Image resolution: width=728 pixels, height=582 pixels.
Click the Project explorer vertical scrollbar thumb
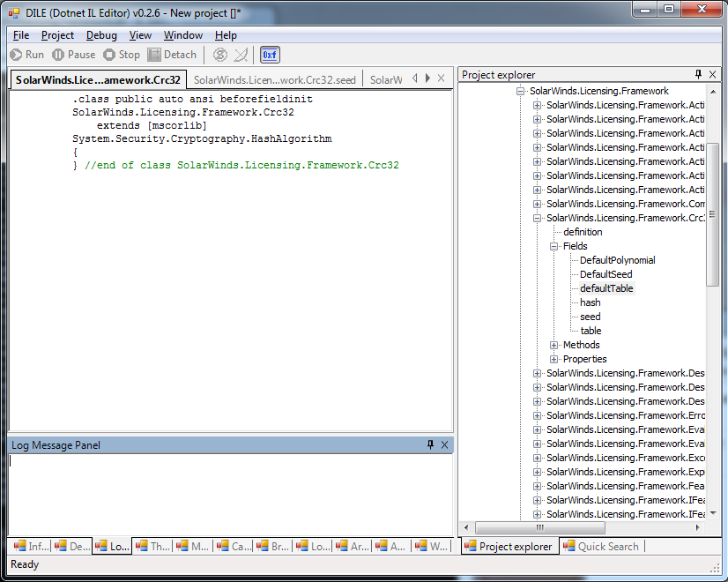[x=713, y=214]
